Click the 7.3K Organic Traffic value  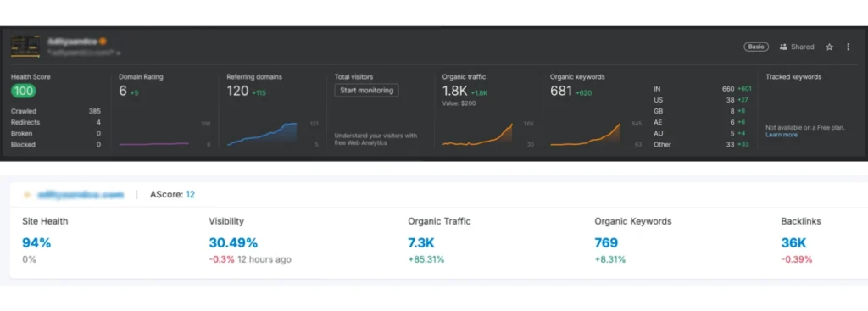(422, 242)
